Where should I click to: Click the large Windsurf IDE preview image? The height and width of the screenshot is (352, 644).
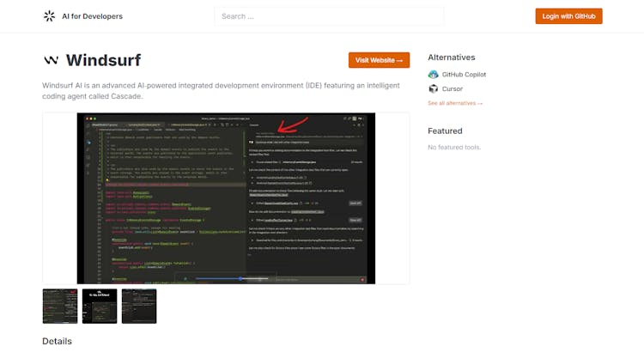[226, 197]
